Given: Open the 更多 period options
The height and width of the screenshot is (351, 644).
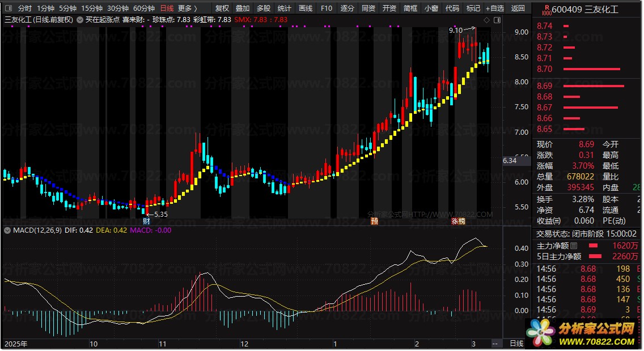Looking at the screenshot, I should pos(188,8).
